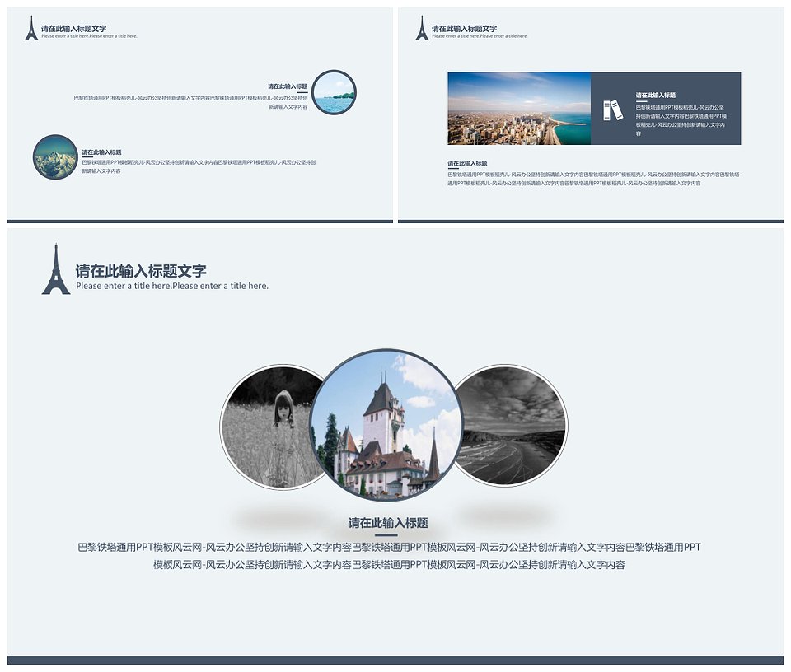Click the small 'Please enter a title here' subtitle in the top-left slide
791x672 pixels.
tap(89, 36)
